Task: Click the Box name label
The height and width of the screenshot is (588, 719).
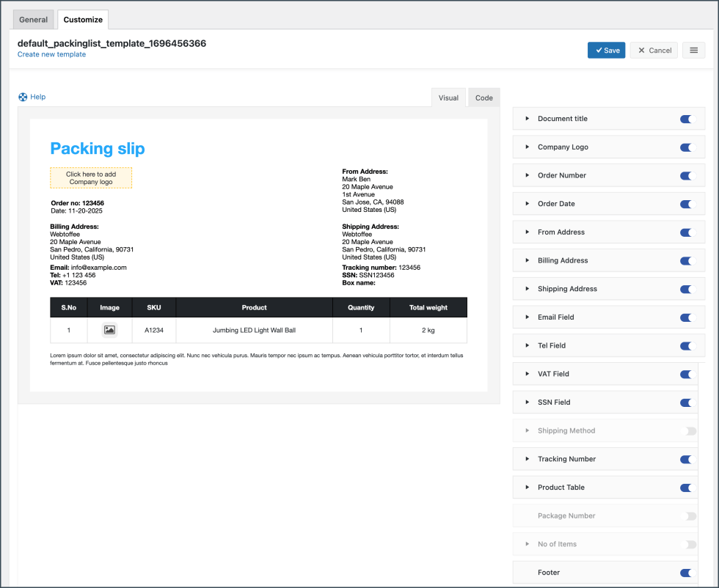Action: point(359,283)
